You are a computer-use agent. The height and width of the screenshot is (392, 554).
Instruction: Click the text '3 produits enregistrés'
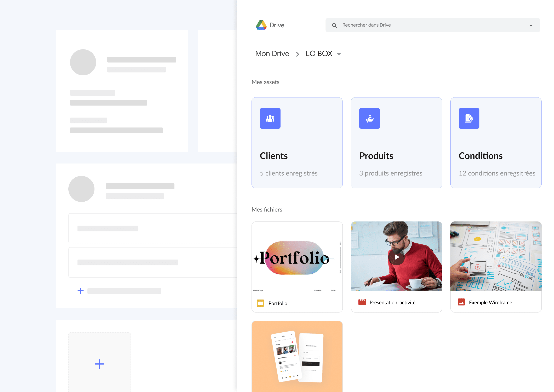[391, 173]
